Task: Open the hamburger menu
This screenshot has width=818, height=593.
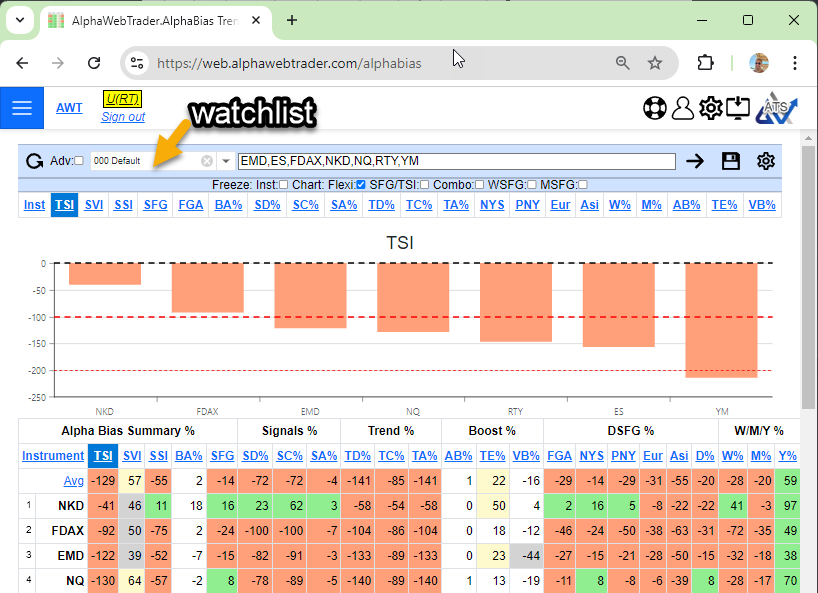Action: pos(22,108)
